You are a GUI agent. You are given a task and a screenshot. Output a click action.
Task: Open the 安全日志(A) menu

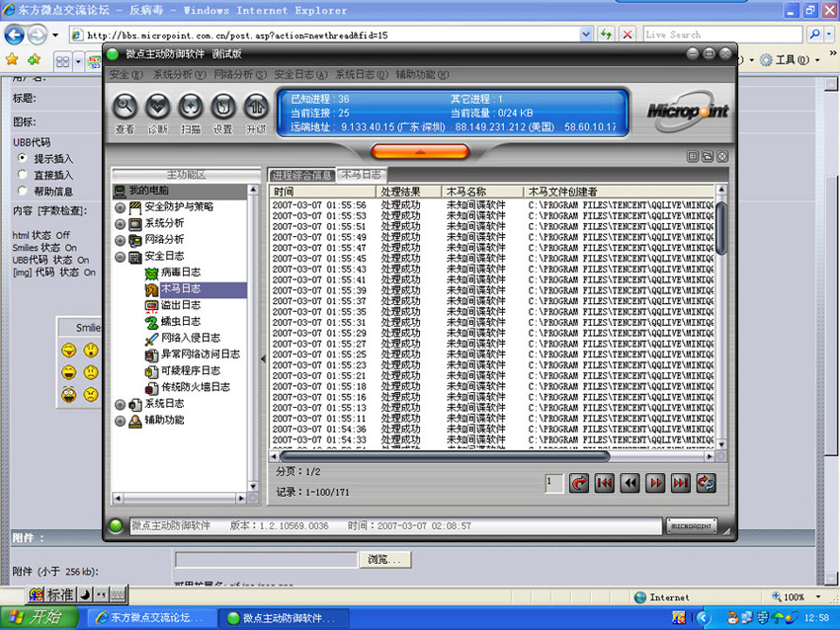300,74
